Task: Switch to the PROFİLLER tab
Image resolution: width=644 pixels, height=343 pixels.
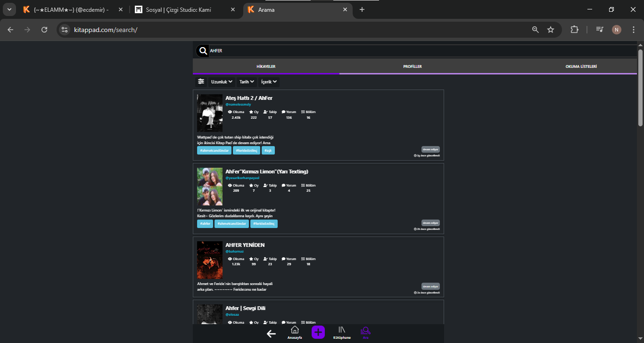Action: click(x=413, y=66)
